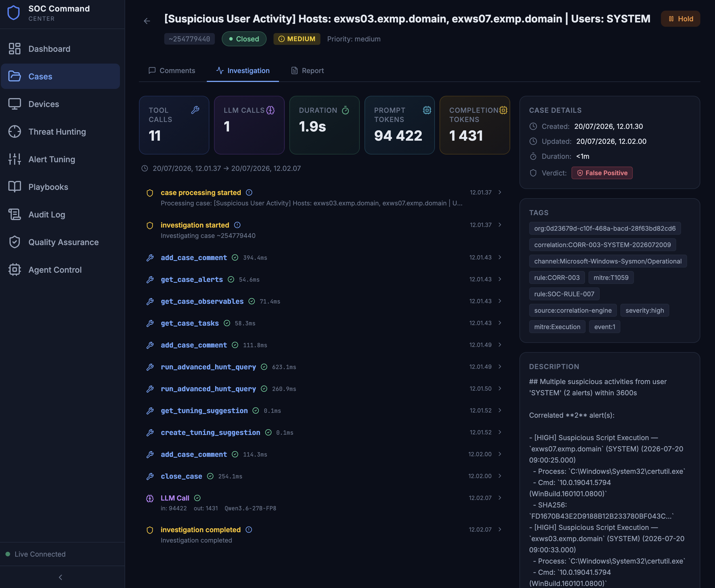
Task: Switch to the Investigation tab
Action: pos(243,70)
